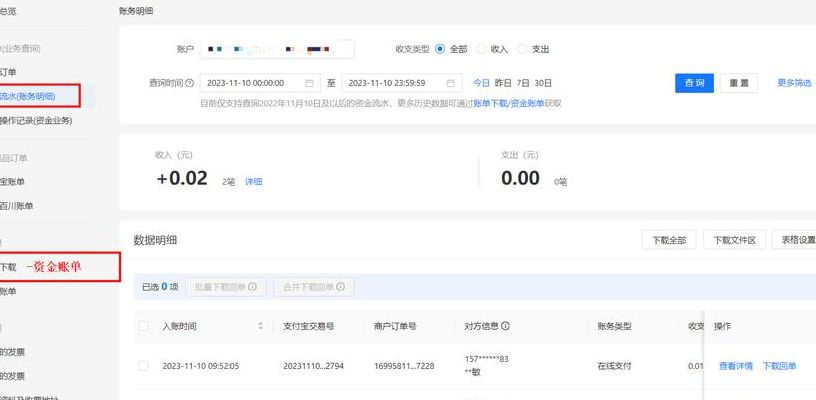Click the 重置 reset button

738,83
